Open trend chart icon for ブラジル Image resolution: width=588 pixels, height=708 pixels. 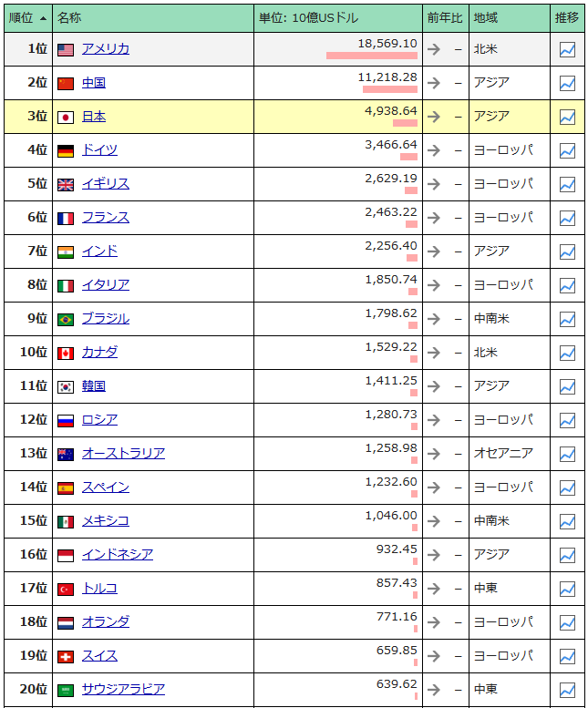tap(567, 319)
